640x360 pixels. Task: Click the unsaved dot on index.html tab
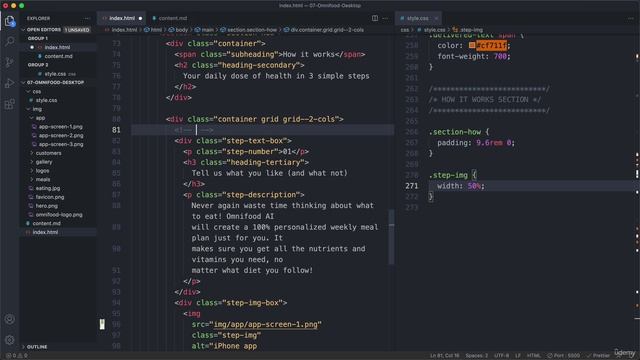[x=140, y=18]
